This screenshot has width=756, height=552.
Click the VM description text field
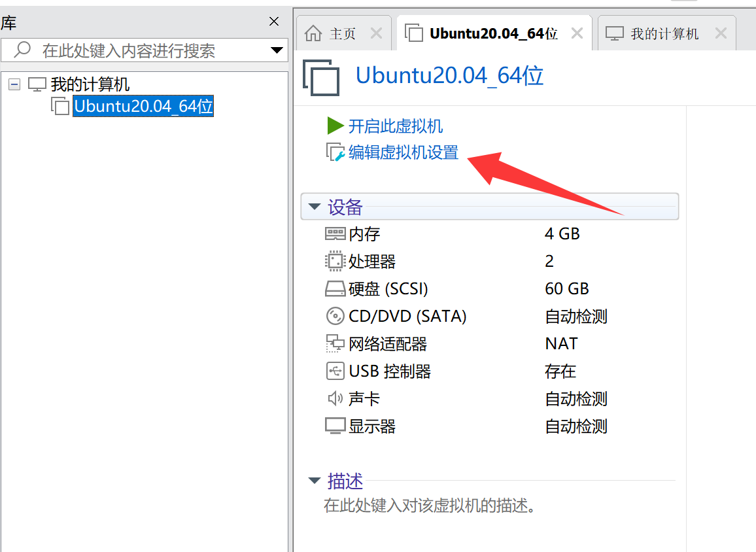429,506
